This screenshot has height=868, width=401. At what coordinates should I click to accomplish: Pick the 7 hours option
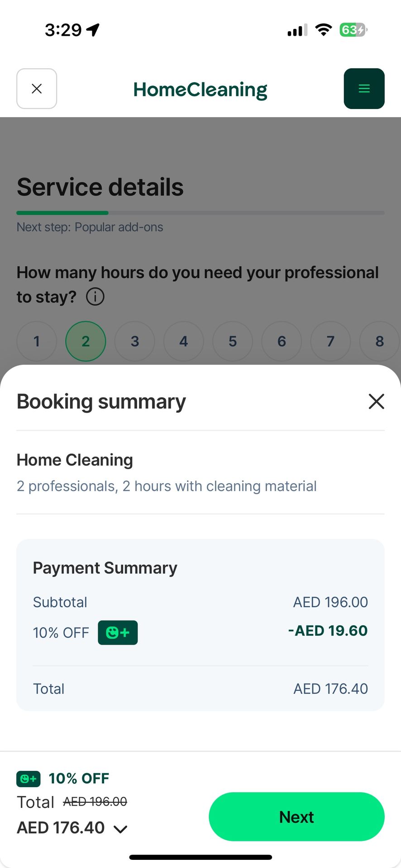330,341
